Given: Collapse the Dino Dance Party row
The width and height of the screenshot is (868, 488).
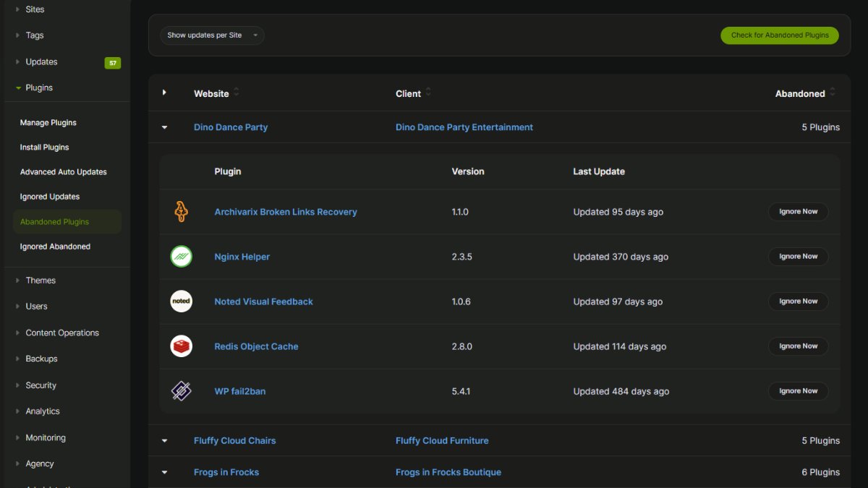Looking at the screenshot, I should click(x=164, y=127).
